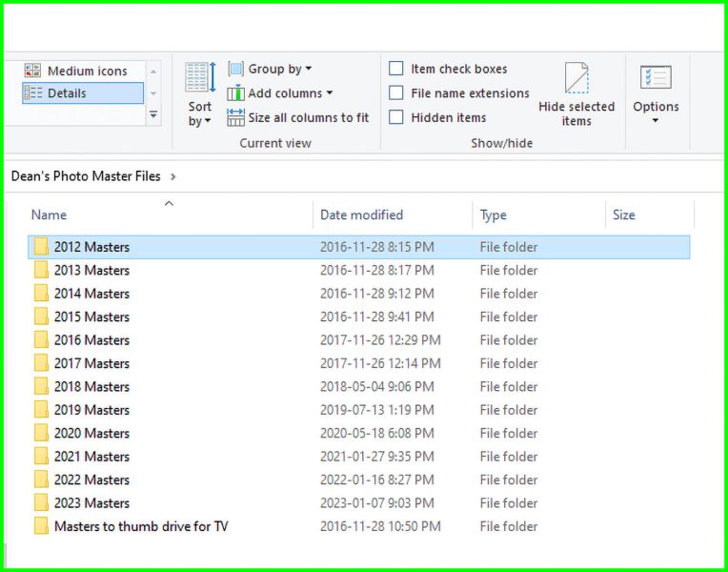
Task: Click the Sort by icon
Action: [200, 78]
